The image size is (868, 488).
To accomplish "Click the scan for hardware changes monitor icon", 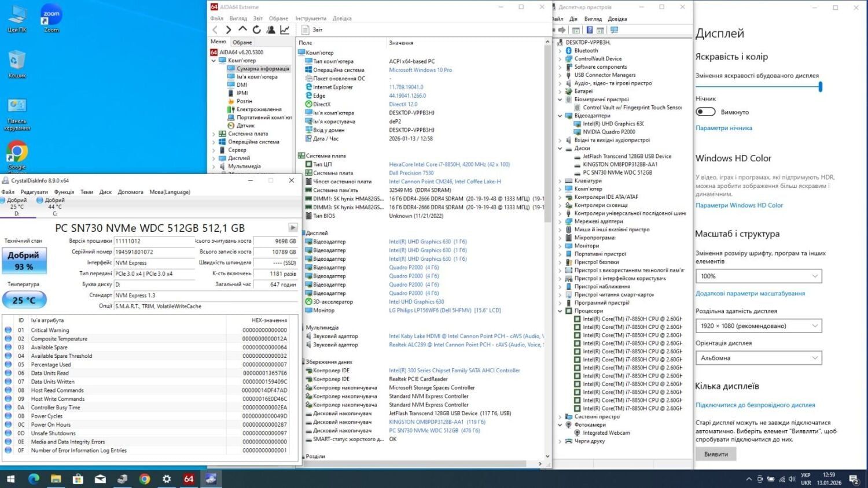I will click(x=614, y=30).
